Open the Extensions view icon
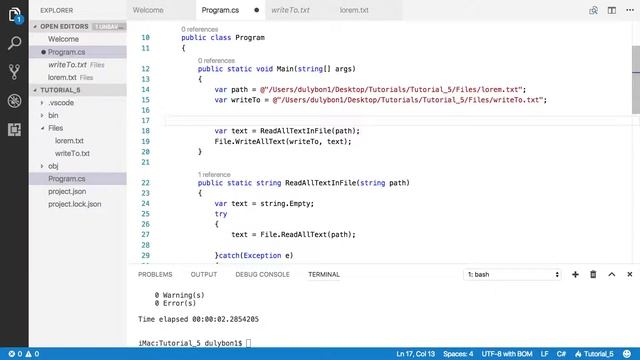 (x=14, y=129)
